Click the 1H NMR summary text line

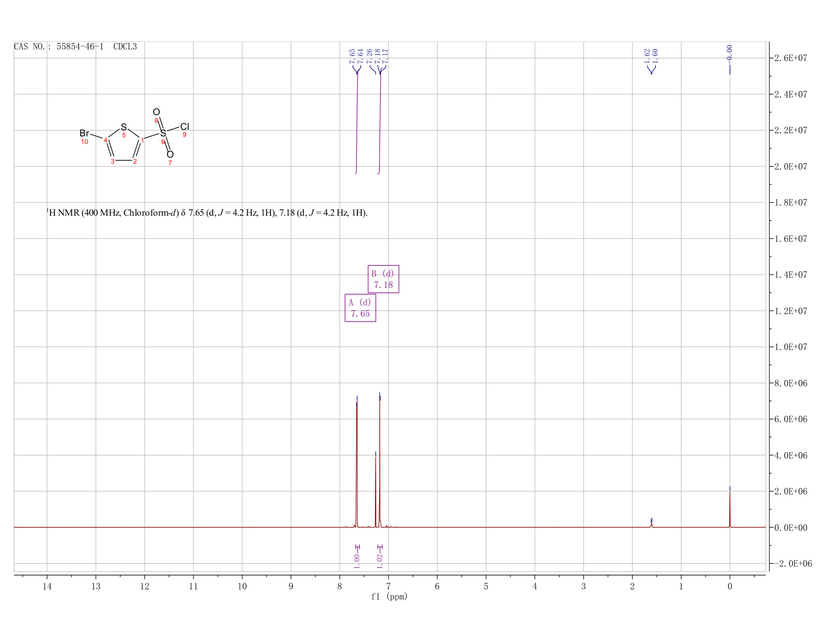(x=207, y=213)
